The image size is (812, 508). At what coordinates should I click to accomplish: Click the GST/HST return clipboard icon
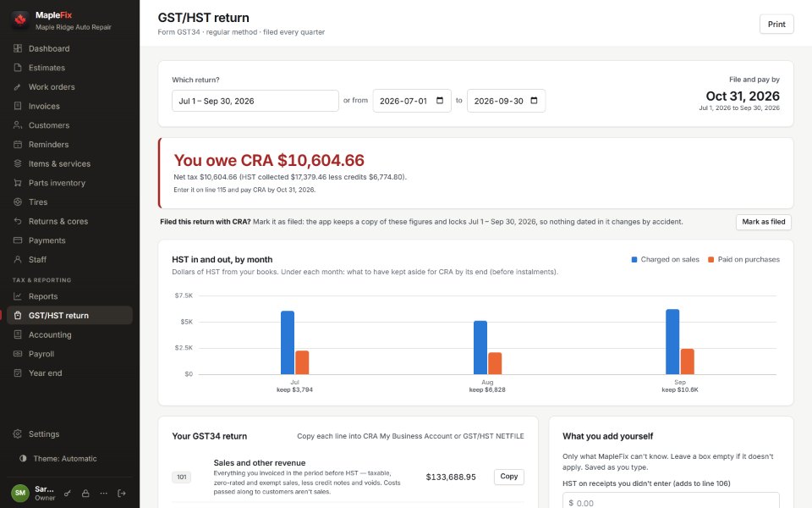(18, 315)
